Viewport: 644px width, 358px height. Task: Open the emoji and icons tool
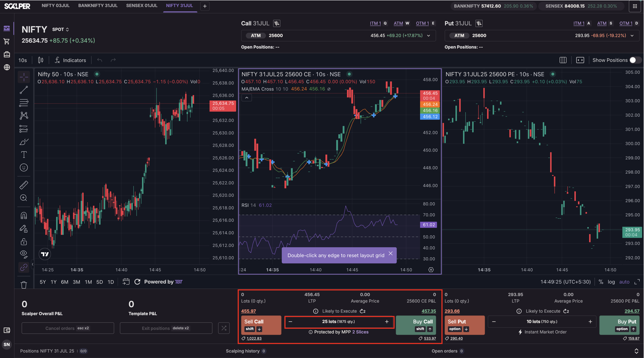24,168
